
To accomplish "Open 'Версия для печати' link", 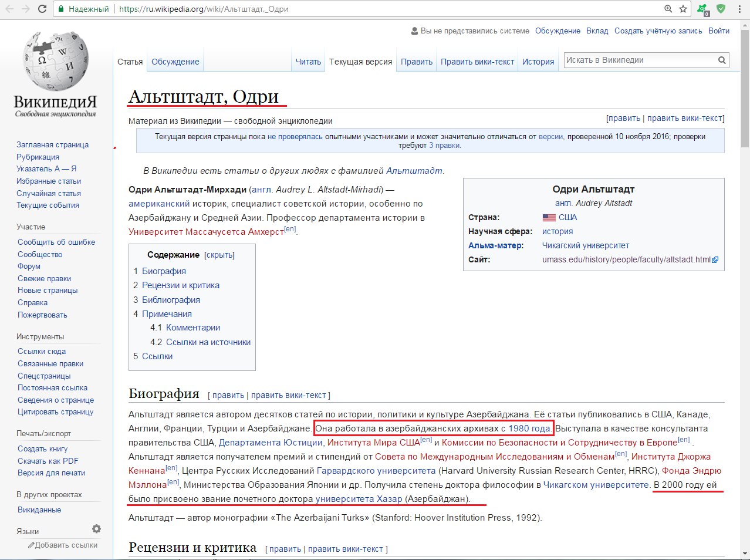I will (52, 473).
